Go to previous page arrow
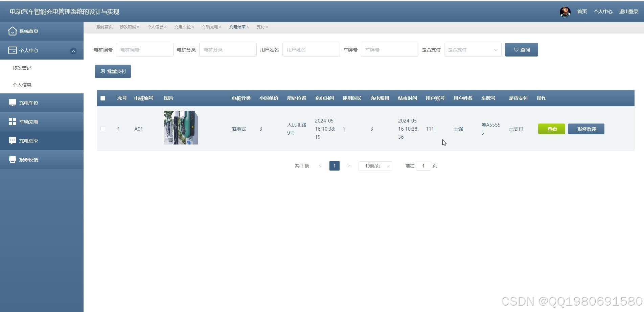 tap(320, 166)
